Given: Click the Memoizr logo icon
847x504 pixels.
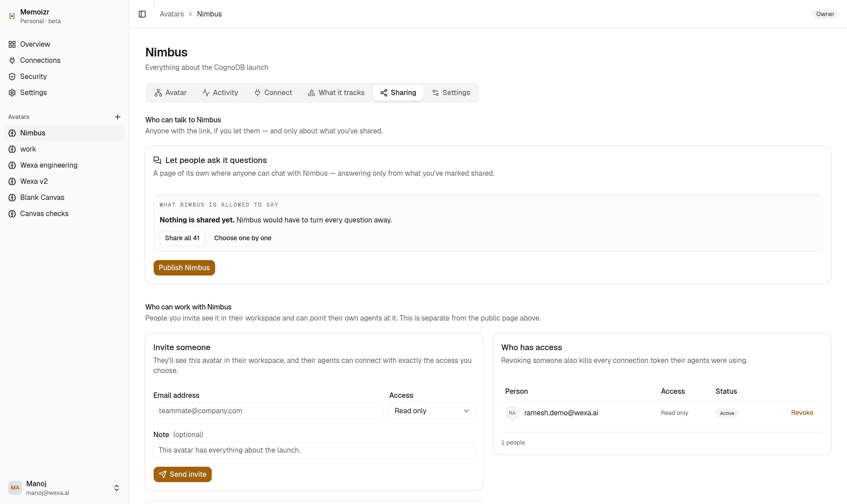Looking at the screenshot, I should click(12, 16).
